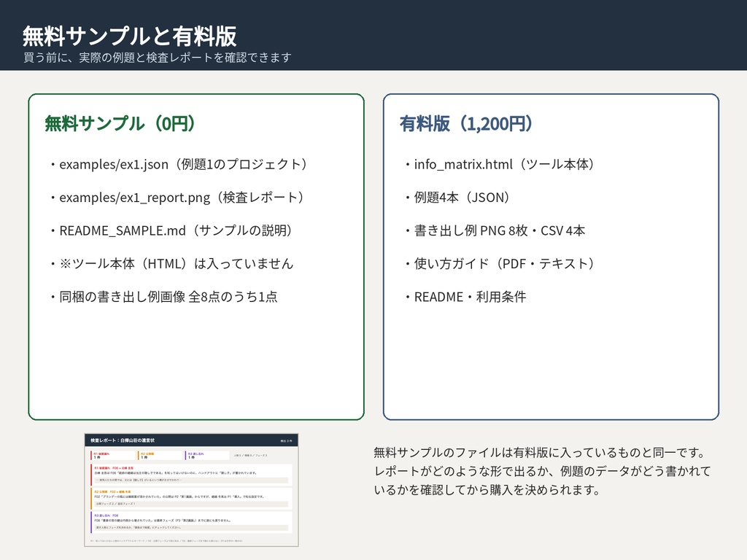The height and width of the screenshot is (560, 747).
Task: Click the 例題4本（JSON） item
Action: (457, 197)
